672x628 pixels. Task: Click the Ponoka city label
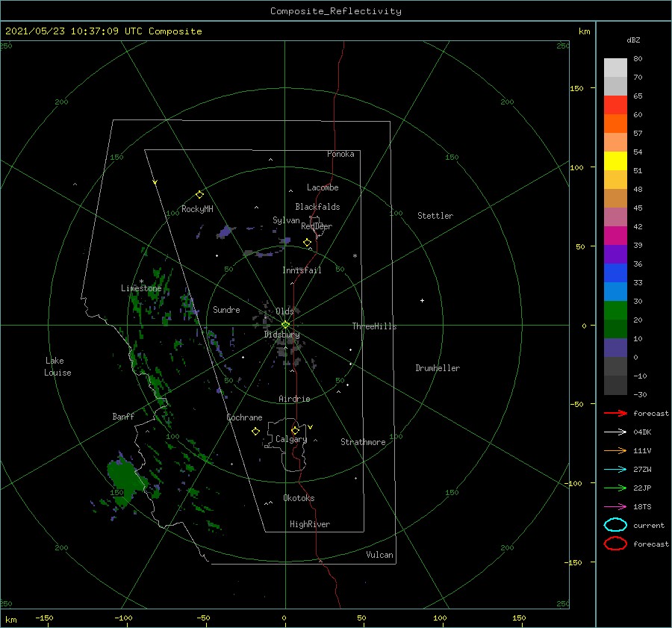pyautogui.click(x=340, y=154)
